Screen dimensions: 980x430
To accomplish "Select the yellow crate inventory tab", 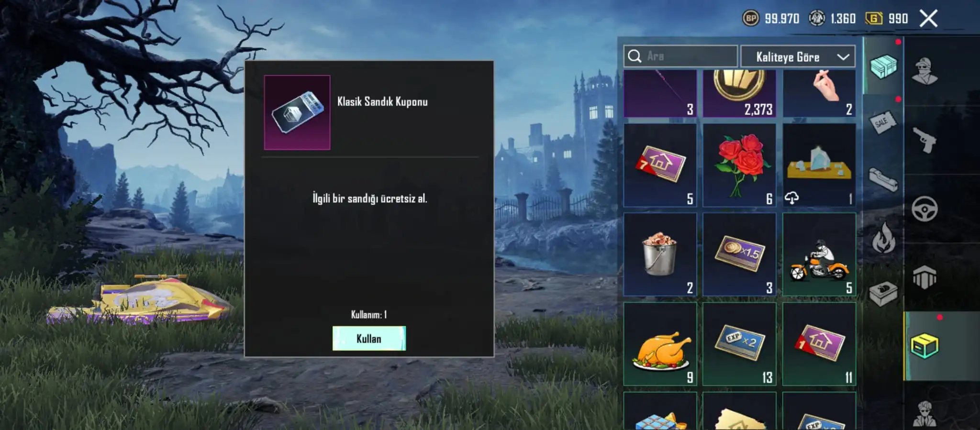I will tap(924, 346).
